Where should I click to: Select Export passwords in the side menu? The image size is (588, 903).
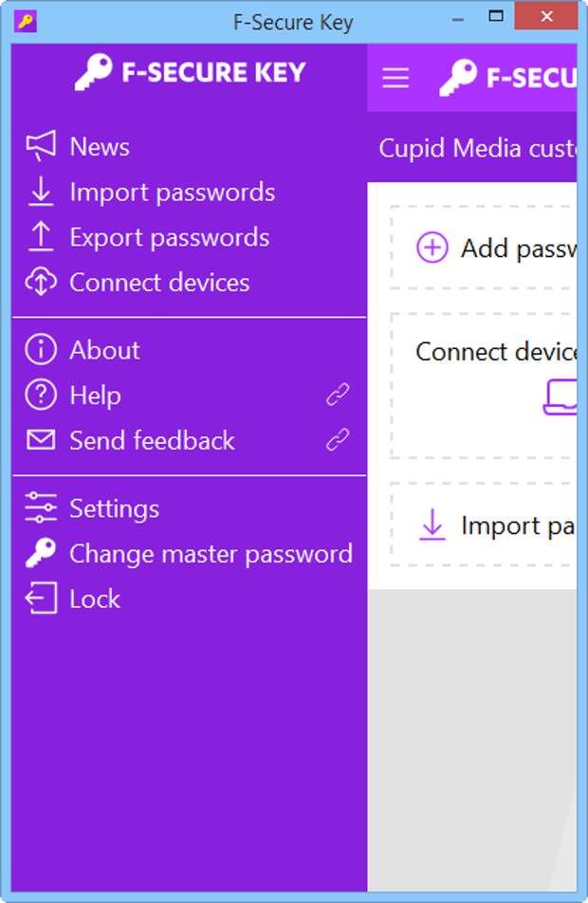pyautogui.click(x=169, y=238)
